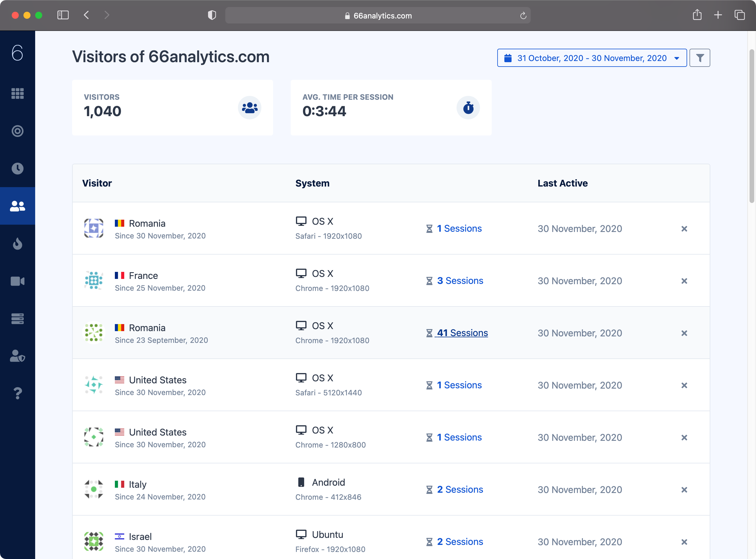756x559 pixels.
Task: Open the Real-time clock icon in sidebar
Action: tap(17, 169)
